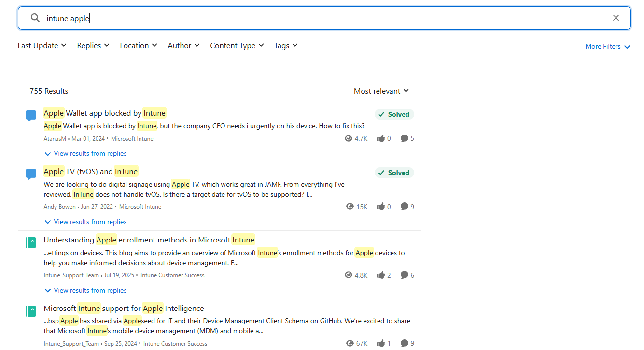
Task: Open the Replies filter dropdown
Action: [93, 46]
